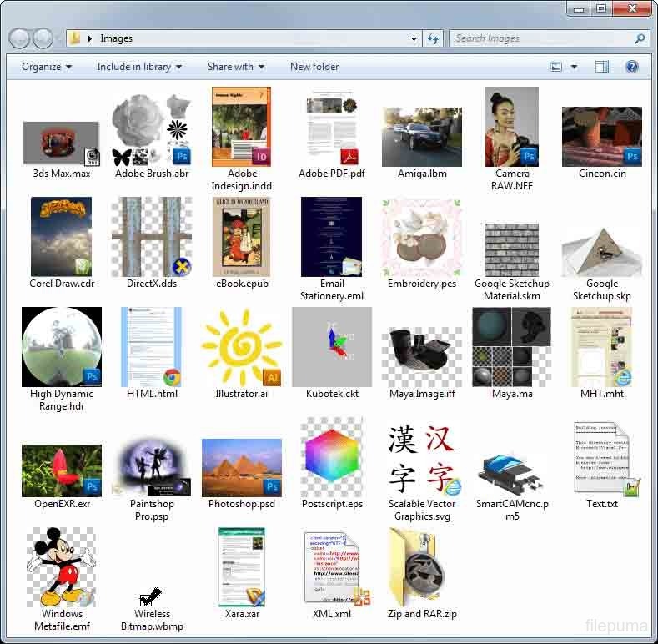This screenshot has height=644, width=658.
Task: Click Images in the address breadcrumb
Action: tap(116, 38)
